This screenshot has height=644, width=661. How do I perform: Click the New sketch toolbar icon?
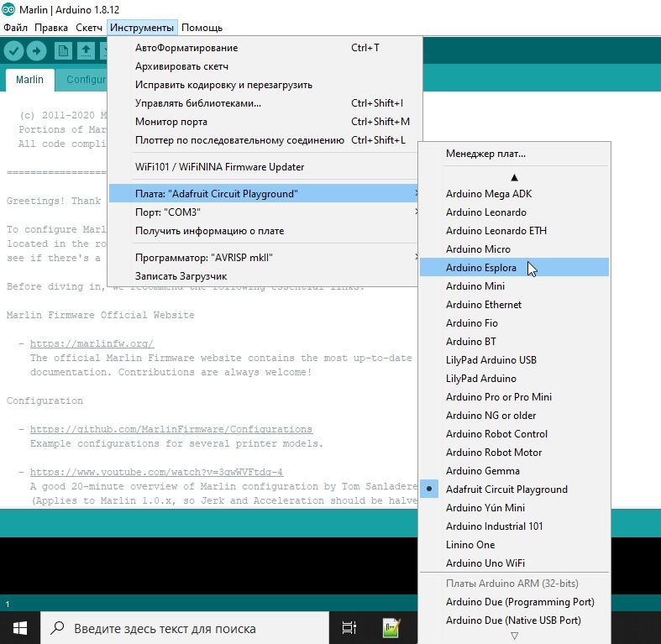pos(63,51)
